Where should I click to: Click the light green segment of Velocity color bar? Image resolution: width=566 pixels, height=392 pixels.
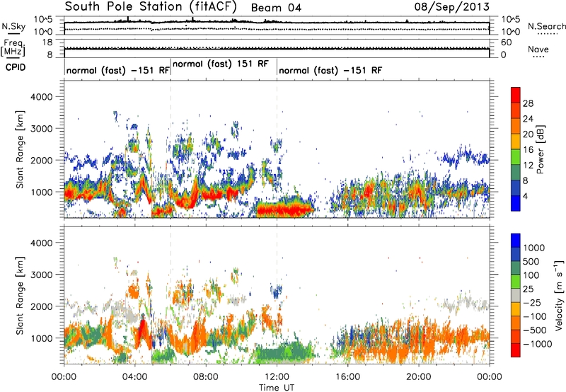tap(516, 282)
